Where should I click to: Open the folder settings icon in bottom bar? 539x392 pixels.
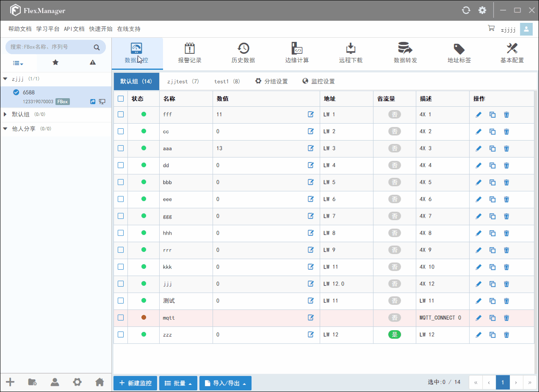tap(33, 382)
